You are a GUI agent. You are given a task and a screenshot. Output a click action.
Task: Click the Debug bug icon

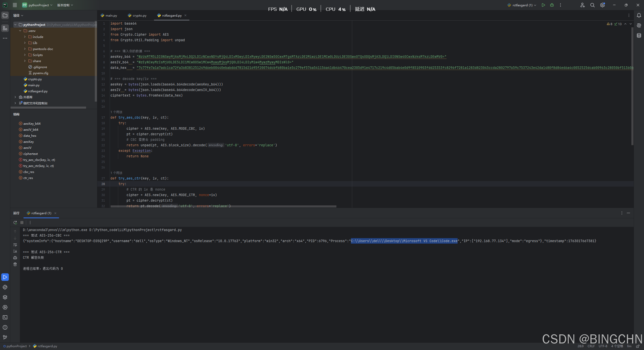tap(552, 5)
